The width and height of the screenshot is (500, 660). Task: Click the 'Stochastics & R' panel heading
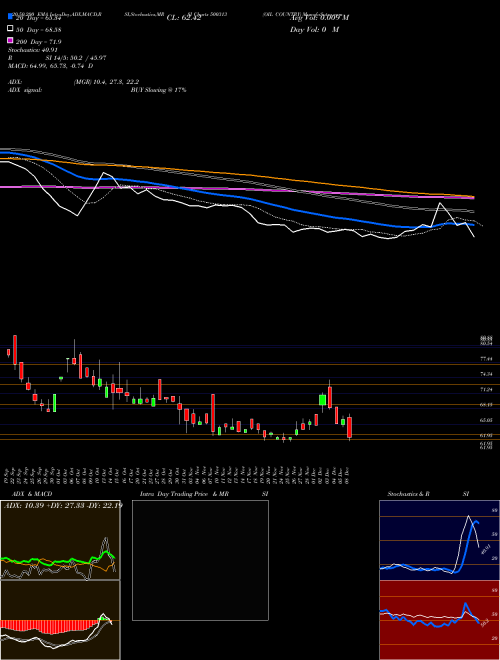(408, 494)
